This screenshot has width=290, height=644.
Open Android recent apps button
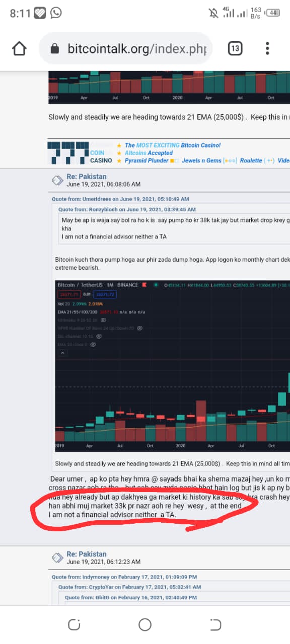point(74,625)
